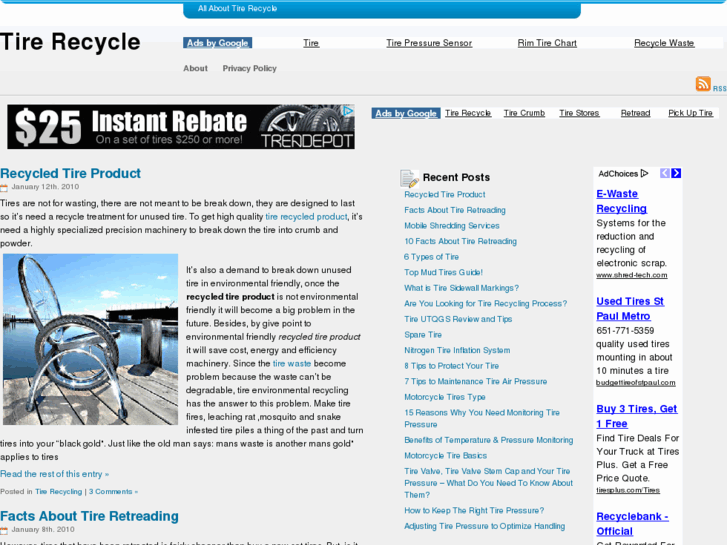
Task: Visit www.shred-tech.com ad URL
Action: (x=631, y=275)
